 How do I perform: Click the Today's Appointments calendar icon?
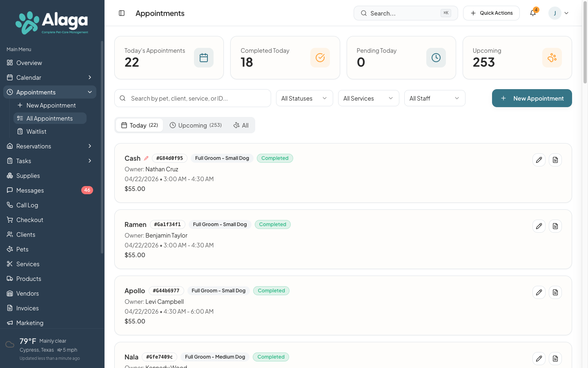(204, 58)
